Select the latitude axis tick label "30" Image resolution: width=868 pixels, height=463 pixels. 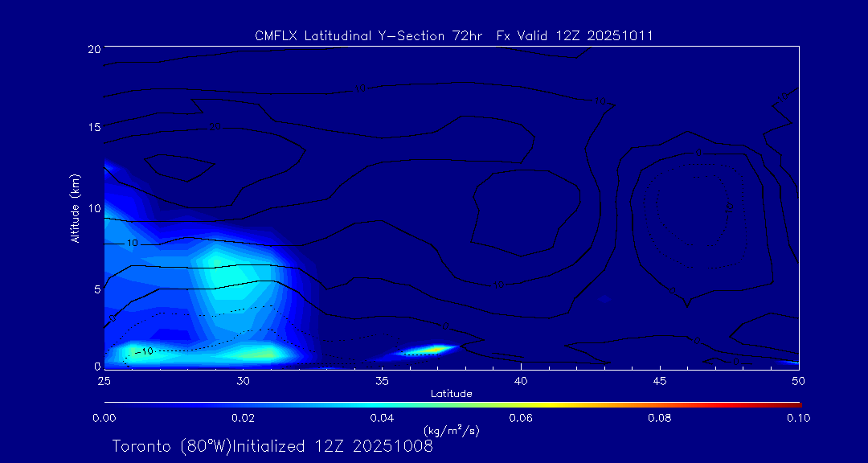tap(243, 381)
